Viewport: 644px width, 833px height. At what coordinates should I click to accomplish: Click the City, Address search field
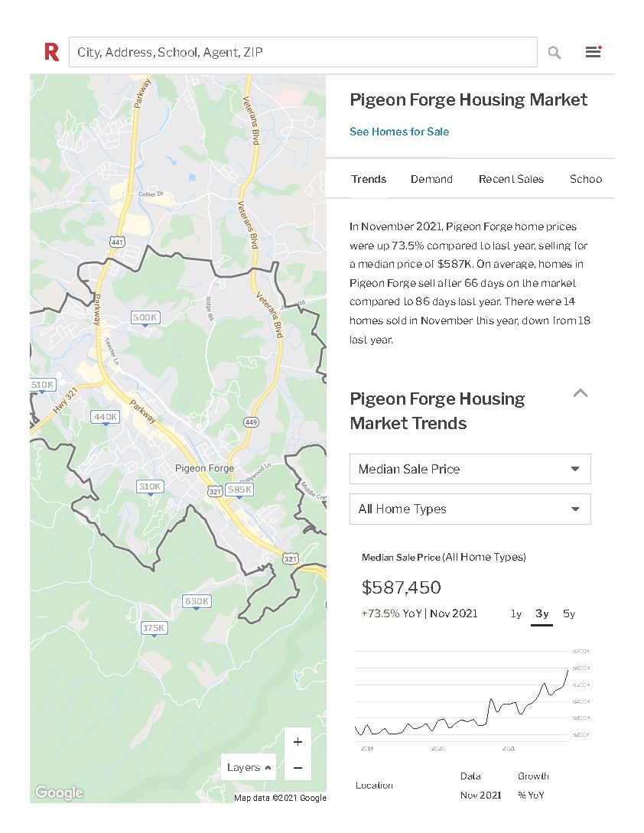(303, 52)
